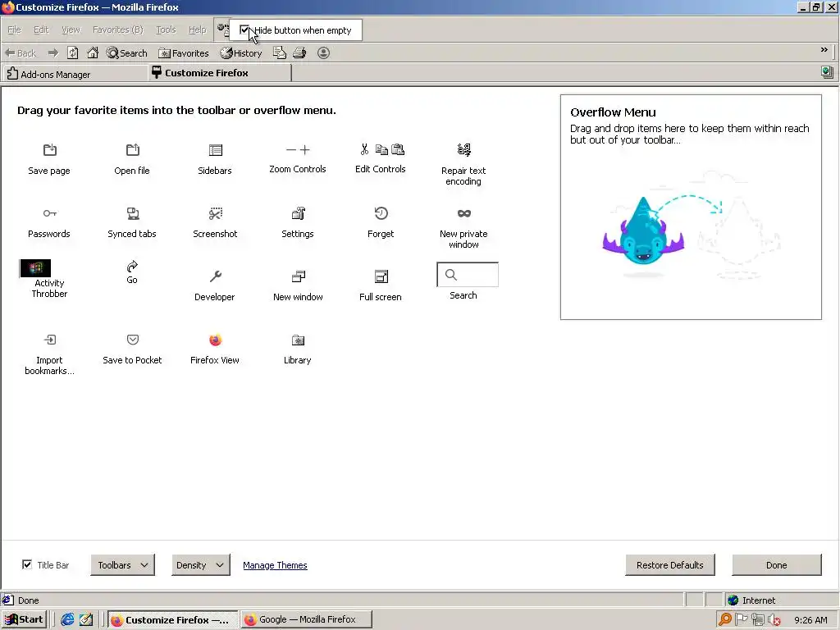Click the Home toolbar icon

[x=93, y=52]
